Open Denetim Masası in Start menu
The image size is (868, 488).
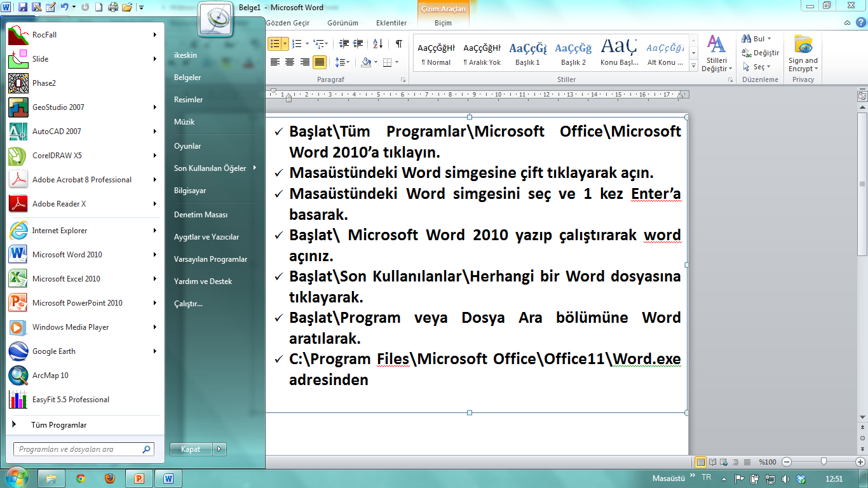click(x=201, y=215)
